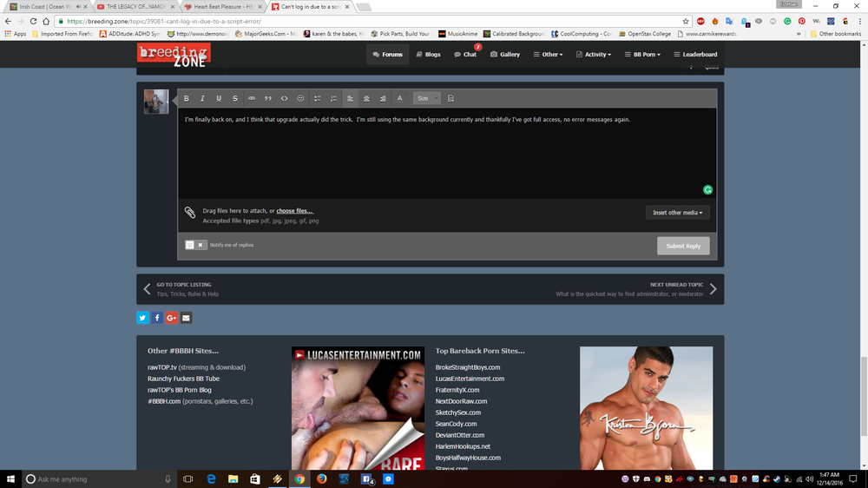Screen dimensions: 868x488
Task: Switch to the Irish Coast browser tab
Action: (x=49, y=7)
